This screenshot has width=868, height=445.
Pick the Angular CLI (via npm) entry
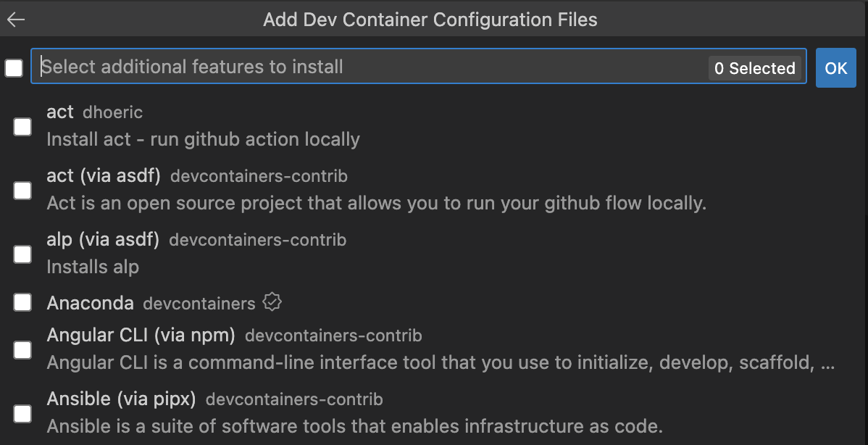point(435,349)
